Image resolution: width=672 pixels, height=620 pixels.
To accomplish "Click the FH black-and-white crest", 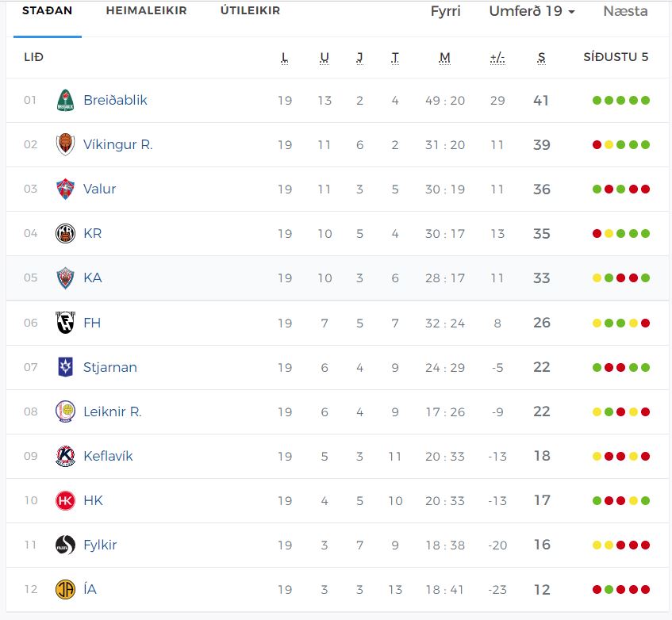I will click(65, 323).
